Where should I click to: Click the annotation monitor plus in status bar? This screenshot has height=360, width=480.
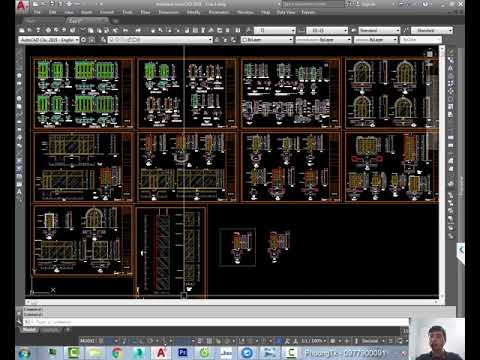[347, 341]
